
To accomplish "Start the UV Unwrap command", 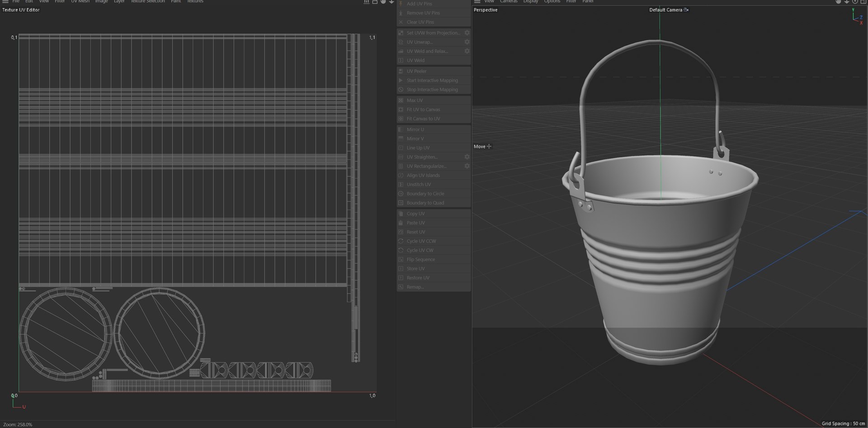I will pyautogui.click(x=430, y=42).
